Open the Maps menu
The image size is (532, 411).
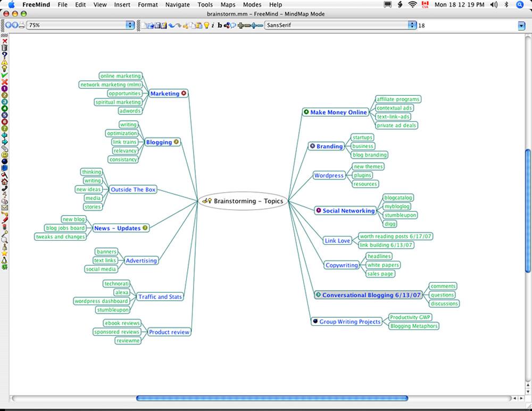click(x=228, y=5)
